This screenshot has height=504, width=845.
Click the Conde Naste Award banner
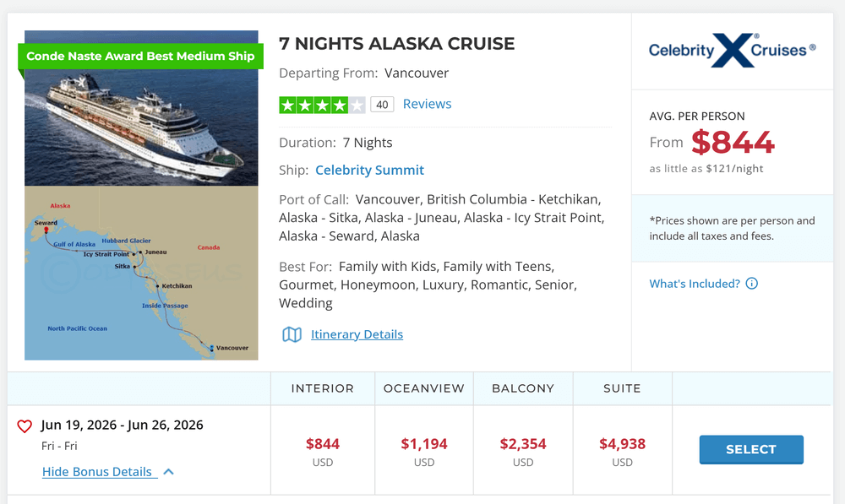[x=140, y=56]
